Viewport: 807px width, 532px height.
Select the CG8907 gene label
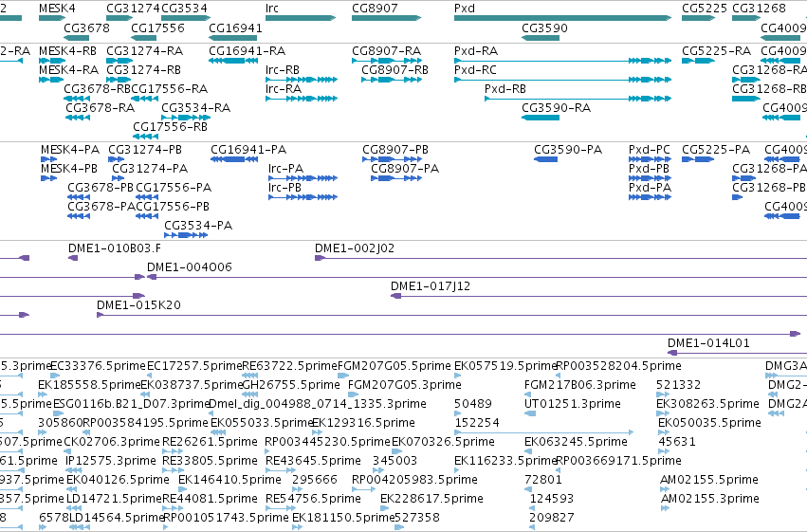tap(375, 9)
